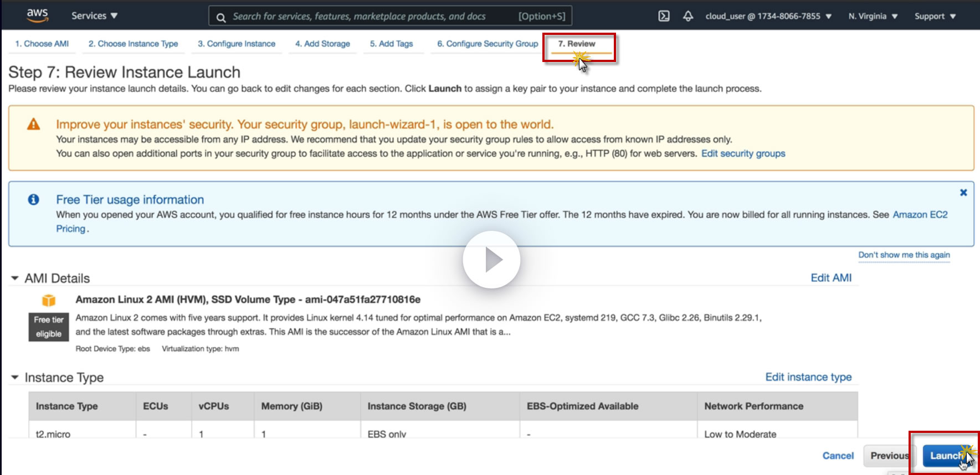Collapse the Instance Type section
This screenshot has width=980, height=475.
pos(15,377)
